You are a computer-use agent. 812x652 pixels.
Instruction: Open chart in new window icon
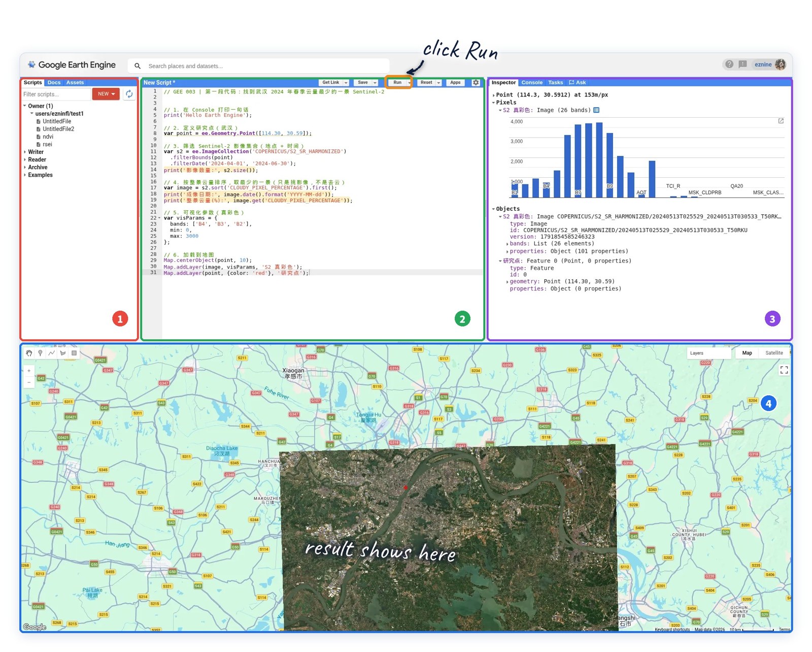(x=781, y=121)
